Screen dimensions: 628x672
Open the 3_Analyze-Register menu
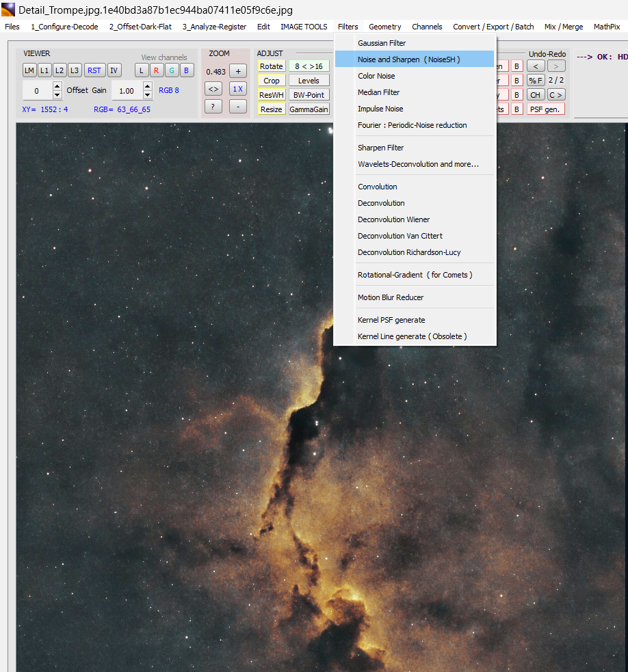(215, 27)
